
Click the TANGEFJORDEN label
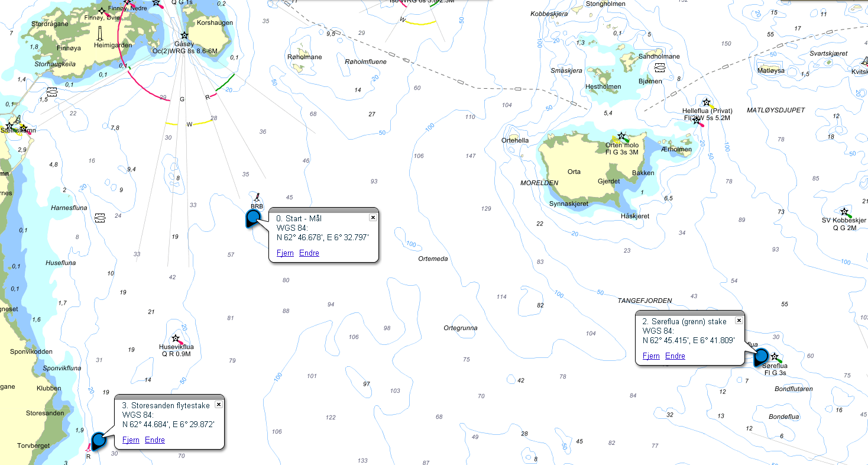coord(644,301)
